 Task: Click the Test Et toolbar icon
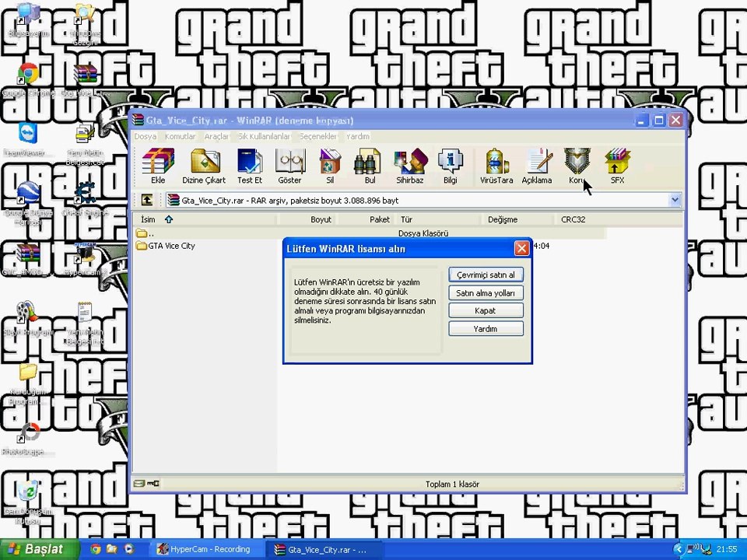250,166
